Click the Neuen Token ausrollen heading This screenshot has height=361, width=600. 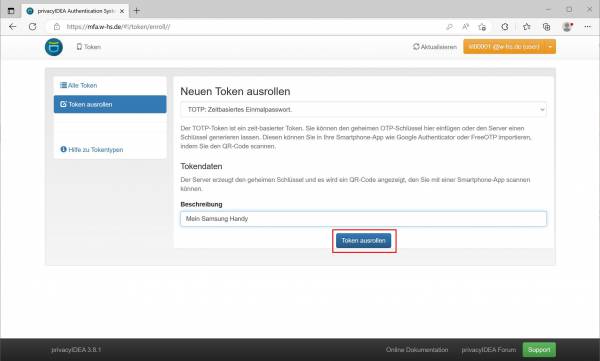(x=235, y=91)
